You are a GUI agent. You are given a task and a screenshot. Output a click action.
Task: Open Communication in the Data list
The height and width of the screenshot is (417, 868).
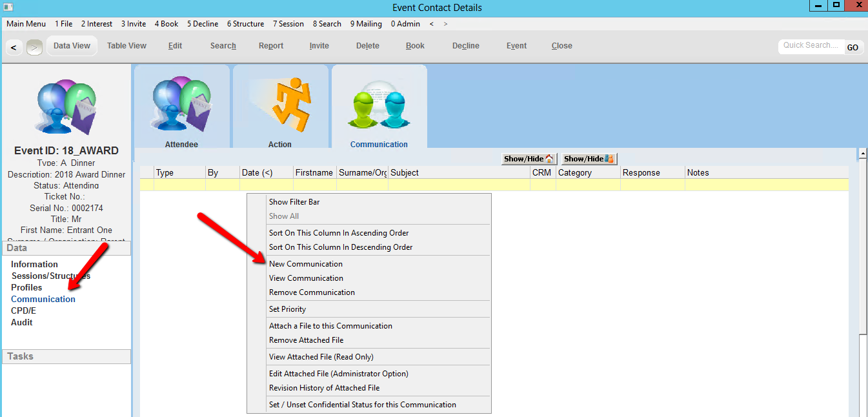tap(43, 299)
